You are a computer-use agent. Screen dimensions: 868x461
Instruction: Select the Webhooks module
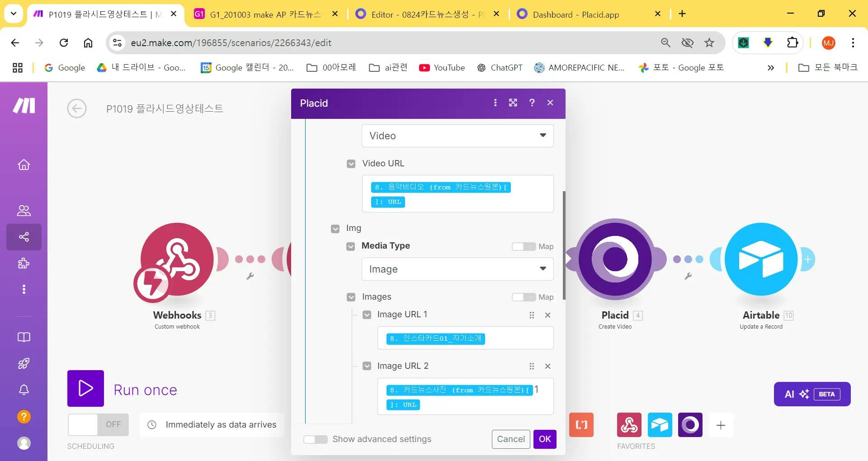(177, 259)
